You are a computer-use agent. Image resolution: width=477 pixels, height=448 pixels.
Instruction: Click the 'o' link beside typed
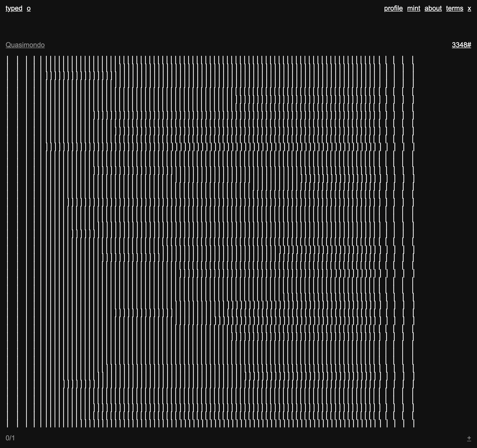tap(28, 8)
